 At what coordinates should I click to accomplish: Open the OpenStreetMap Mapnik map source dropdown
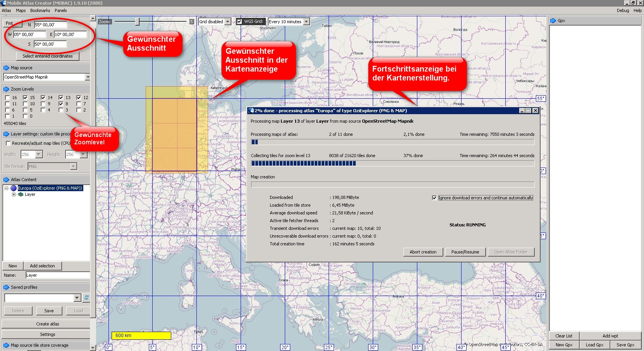[x=87, y=77]
